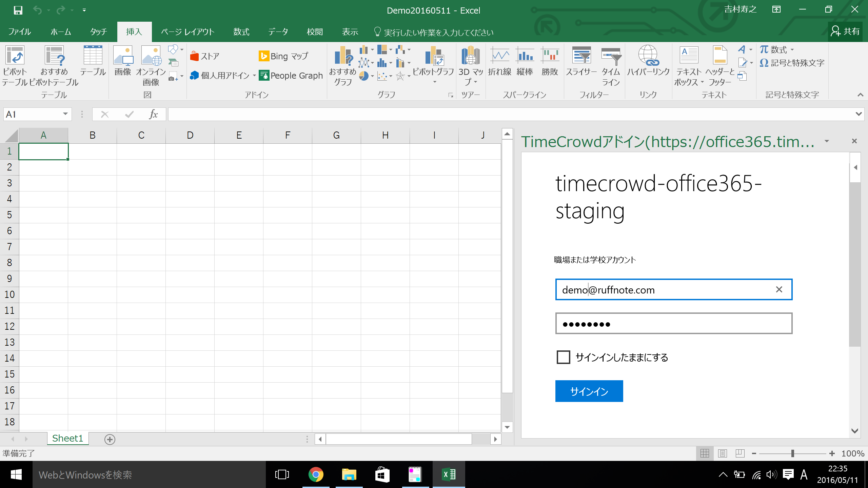Screen dimensions: 868x488
Task: Click the zoom in plus button
Action: pyautogui.click(x=832, y=453)
